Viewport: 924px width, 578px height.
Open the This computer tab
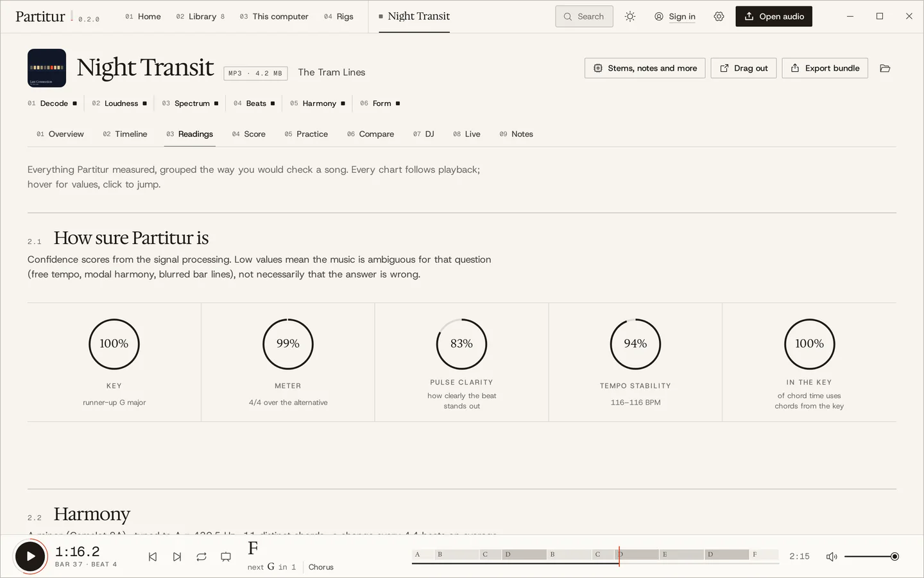[x=274, y=17]
